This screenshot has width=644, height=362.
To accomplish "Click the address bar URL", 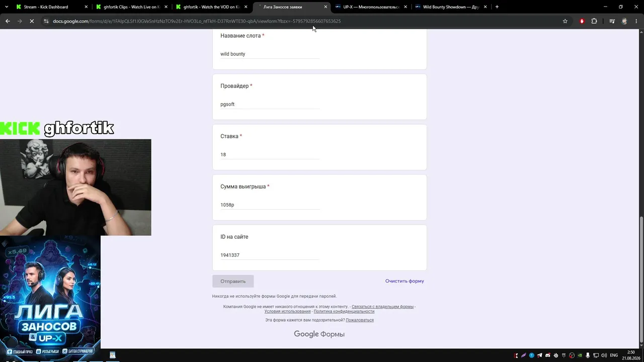I will pyautogui.click(x=197, y=21).
